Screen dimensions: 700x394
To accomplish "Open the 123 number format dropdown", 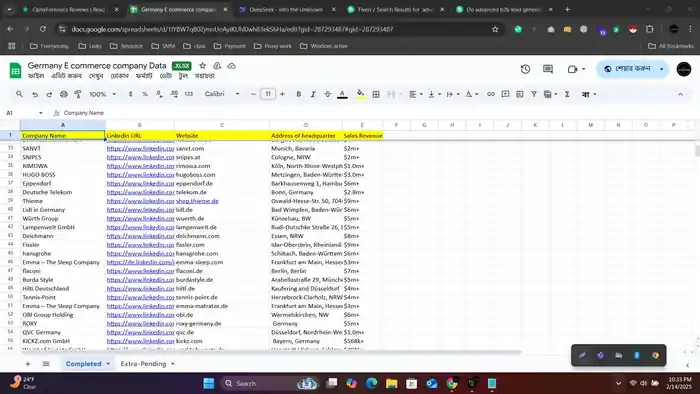I will [188, 94].
